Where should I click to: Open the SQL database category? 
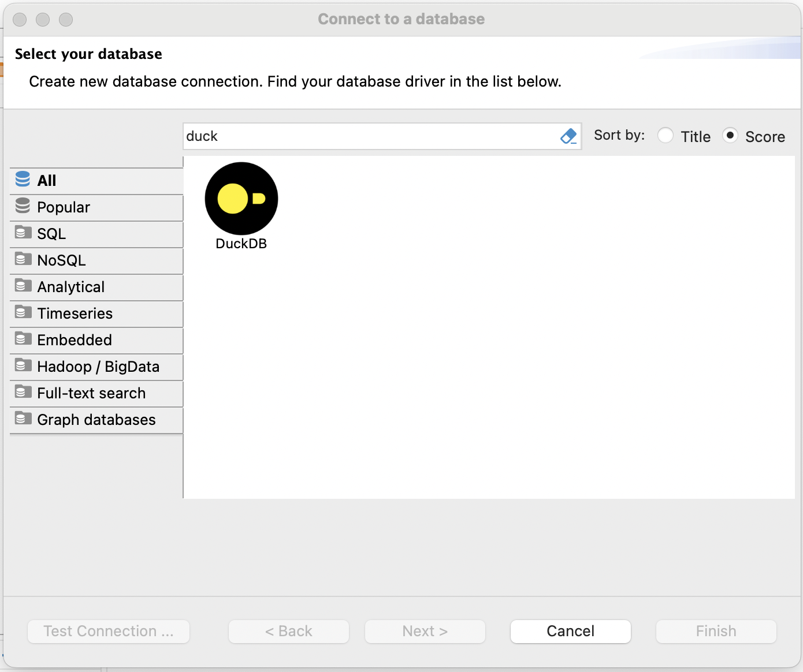pos(96,234)
